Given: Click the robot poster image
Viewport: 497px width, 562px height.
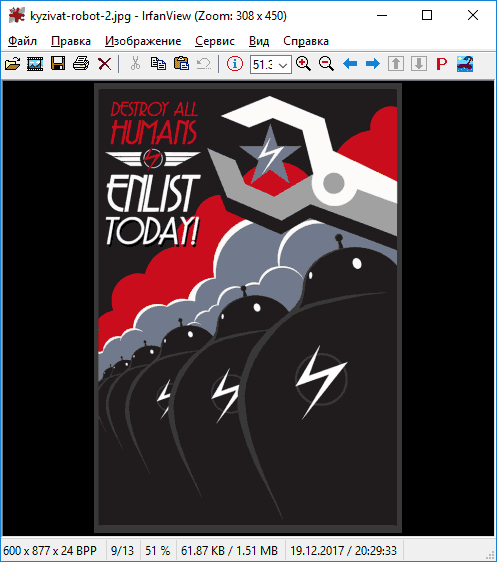Looking at the screenshot, I should 248,308.
